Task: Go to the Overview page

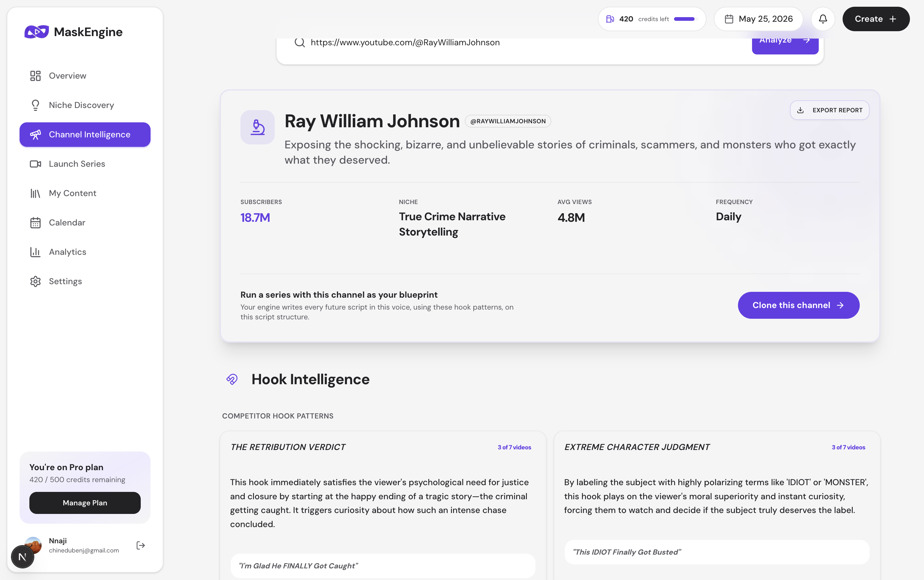Action: 85,76
